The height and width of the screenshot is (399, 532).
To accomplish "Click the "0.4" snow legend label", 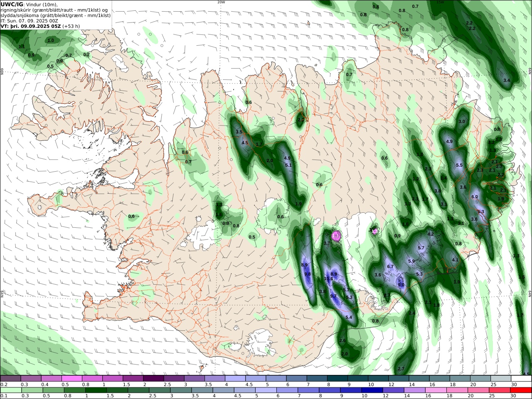I will coord(44,384).
